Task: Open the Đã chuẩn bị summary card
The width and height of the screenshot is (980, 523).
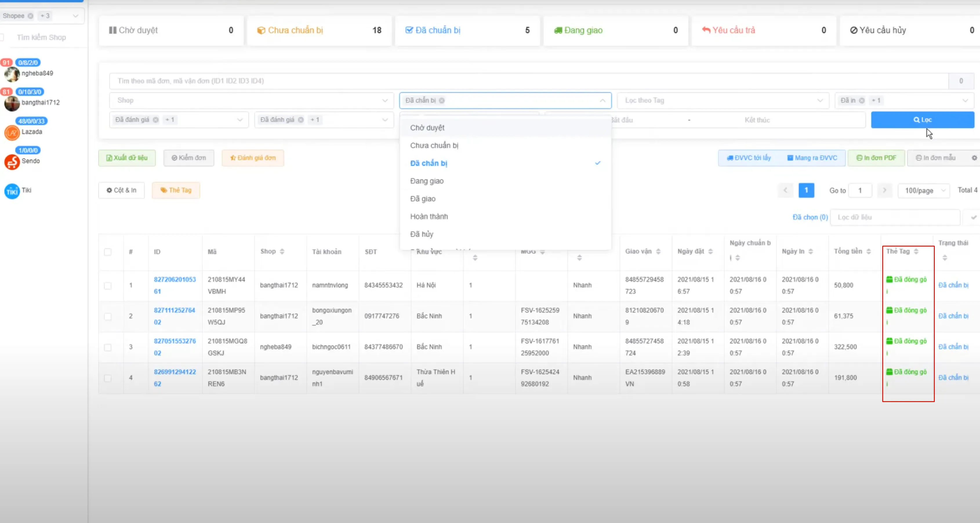Action: click(x=468, y=30)
